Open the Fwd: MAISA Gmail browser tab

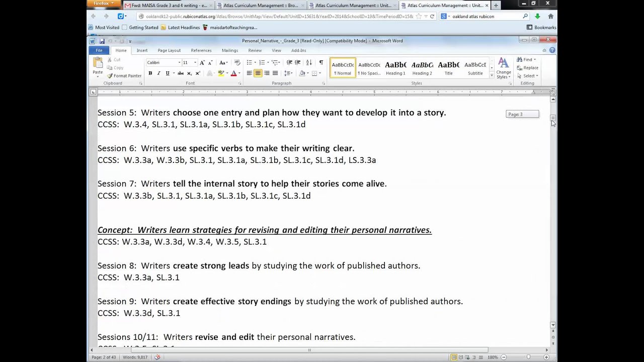pos(169,6)
